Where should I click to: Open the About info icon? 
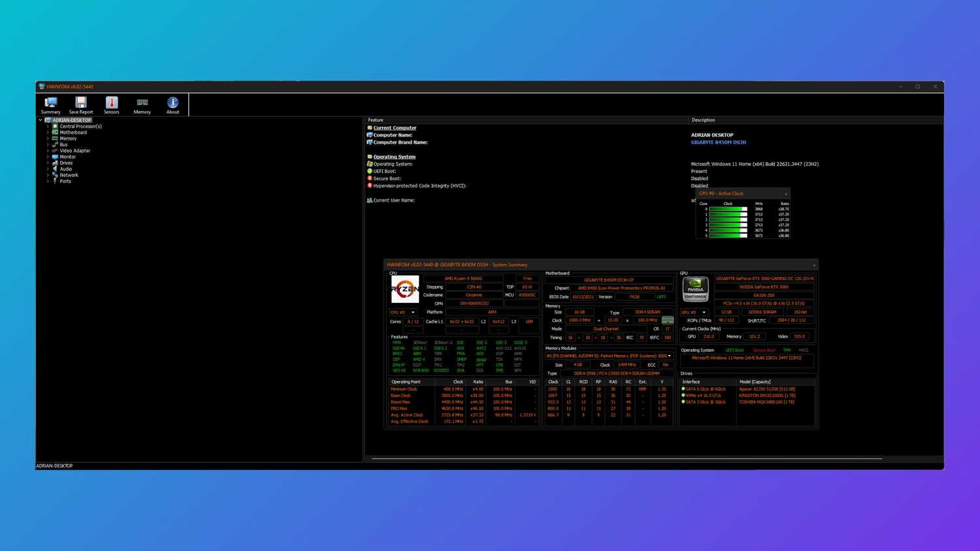(x=172, y=104)
